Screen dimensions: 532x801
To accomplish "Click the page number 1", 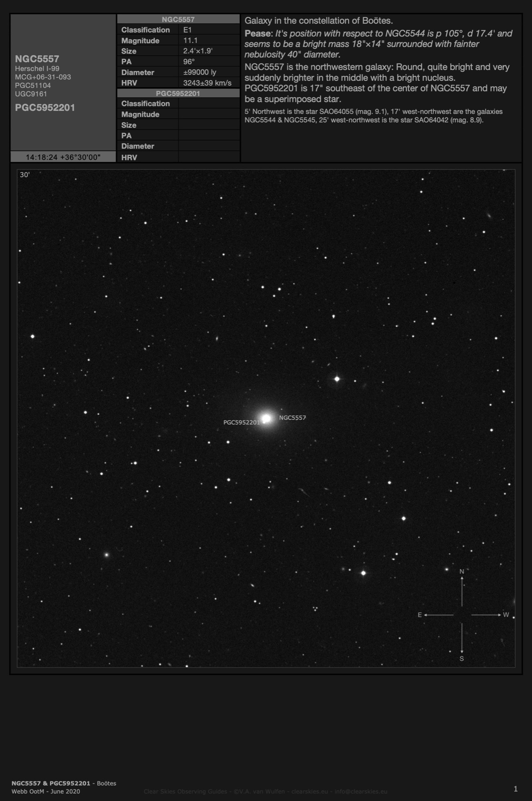I will coord(516,789).
